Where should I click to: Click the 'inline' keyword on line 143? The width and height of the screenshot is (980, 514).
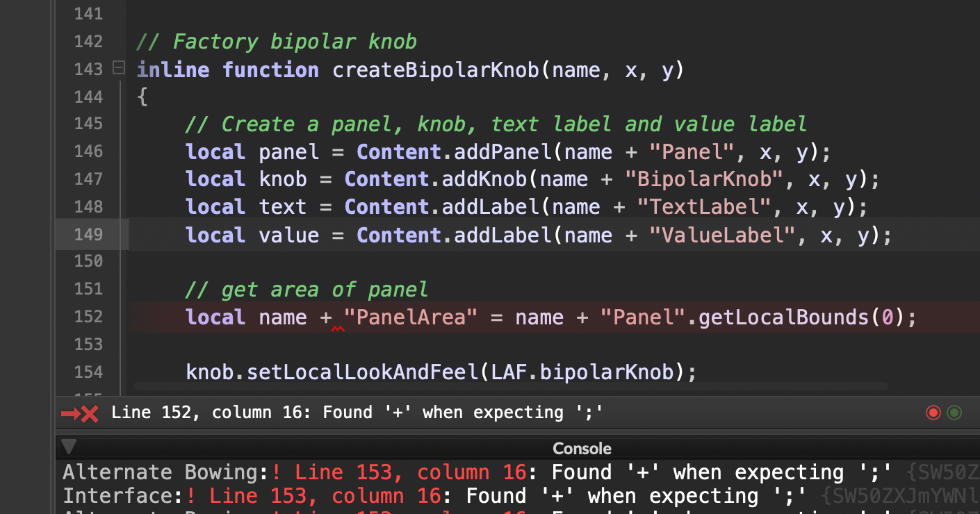click(173, 70)
